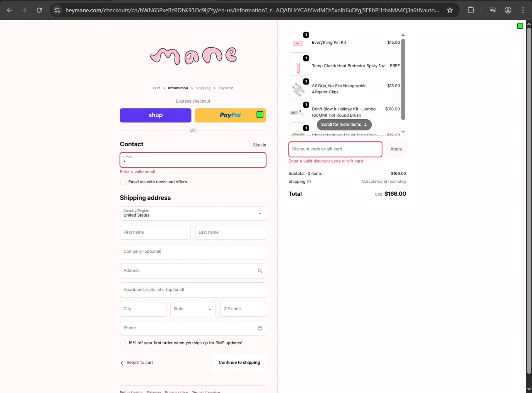Focus the Email input field
This screenshot has width=532, height=393.
pyautogui.click(x=193, y=160)
